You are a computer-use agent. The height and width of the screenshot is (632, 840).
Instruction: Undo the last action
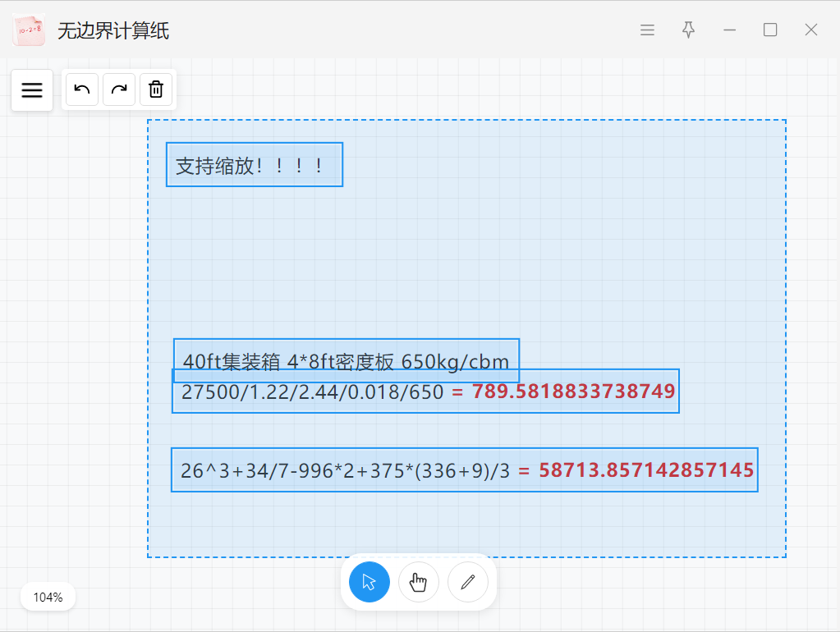82,89
